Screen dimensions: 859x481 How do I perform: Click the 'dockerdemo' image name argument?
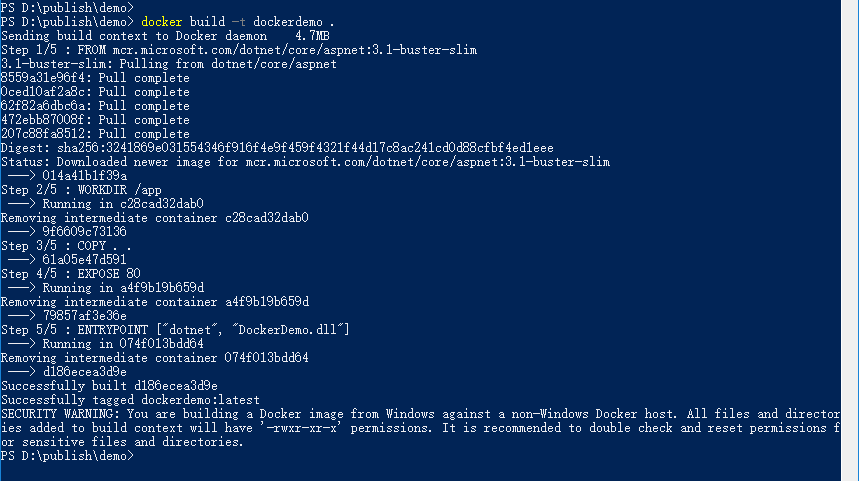(288, 22)
